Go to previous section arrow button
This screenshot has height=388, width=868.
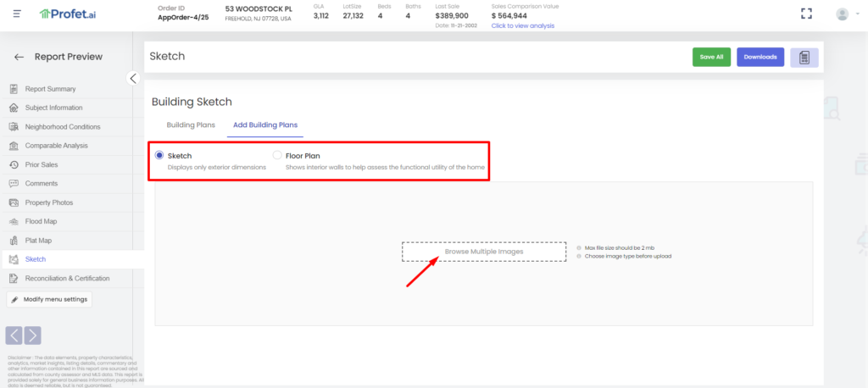pyautogui.click(x=14, y=335)
